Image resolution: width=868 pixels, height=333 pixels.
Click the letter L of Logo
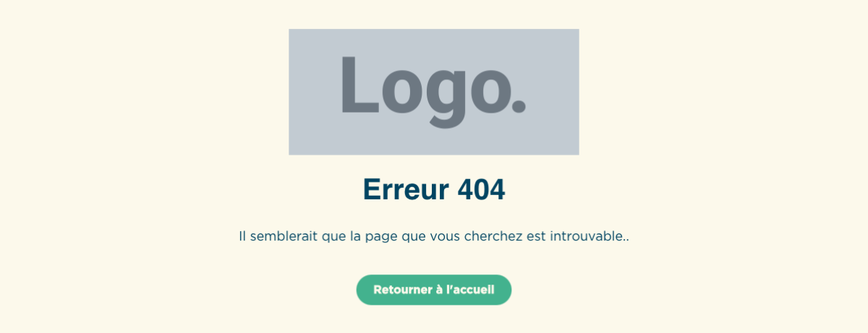coord(359,85)
